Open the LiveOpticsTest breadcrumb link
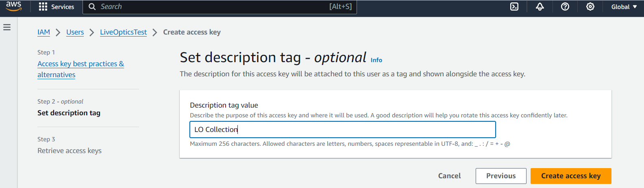The image size is (644, 188). (123, 32)
